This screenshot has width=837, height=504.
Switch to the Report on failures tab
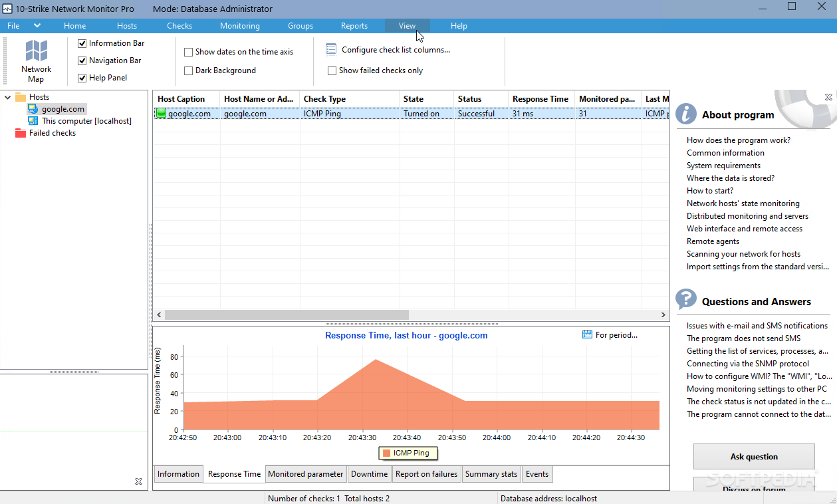pyautogui.click(x=426, y=474)
